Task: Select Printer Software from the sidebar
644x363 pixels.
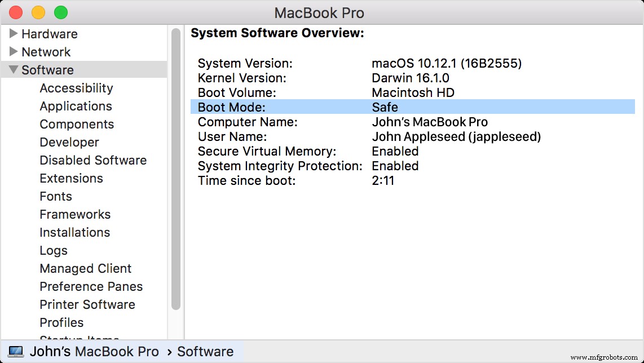Action: click(87, 304)
